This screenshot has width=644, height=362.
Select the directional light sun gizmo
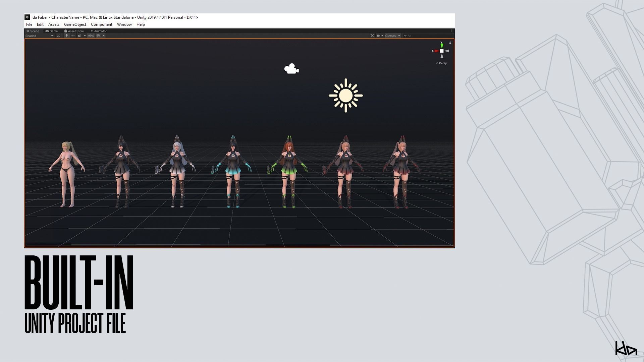click(345, 96)
